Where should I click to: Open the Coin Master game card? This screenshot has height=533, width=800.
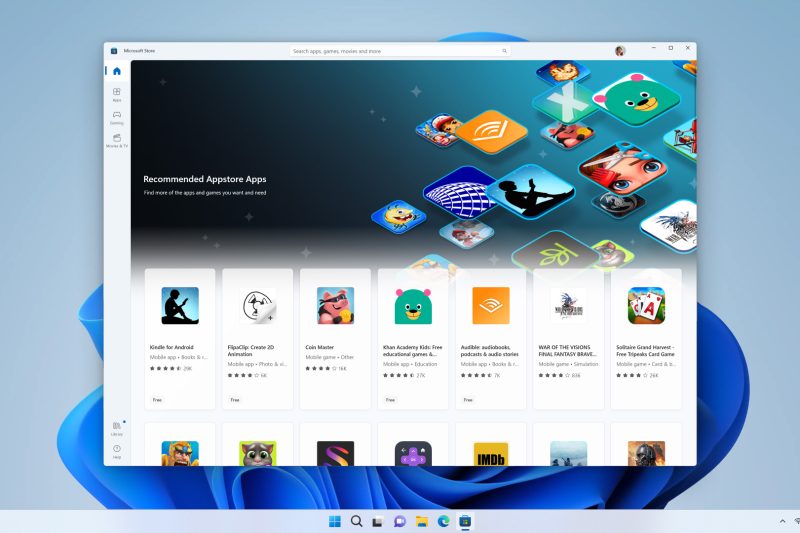point(335,339)
